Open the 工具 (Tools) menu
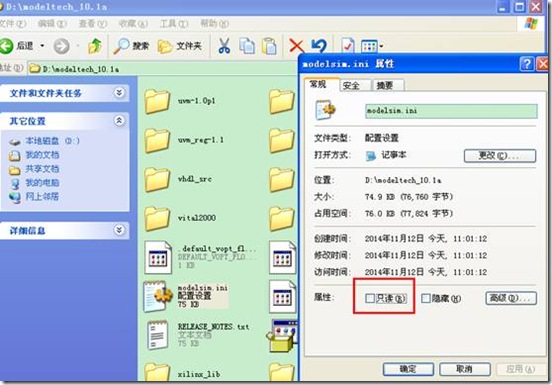Viewport: 552px width, 385px height. pyautogui.click(x=174, y=24)
